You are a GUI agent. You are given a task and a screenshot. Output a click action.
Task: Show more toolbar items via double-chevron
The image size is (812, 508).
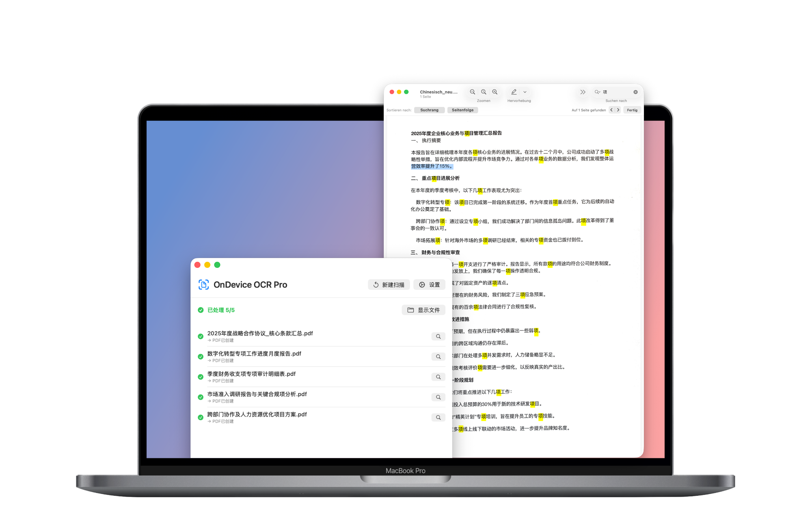pos(583,92)
